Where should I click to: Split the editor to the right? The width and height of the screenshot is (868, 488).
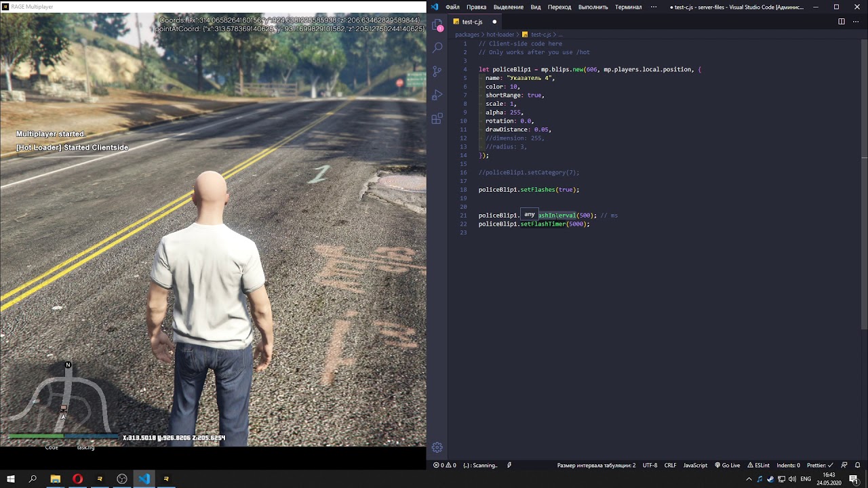point(842,22)
